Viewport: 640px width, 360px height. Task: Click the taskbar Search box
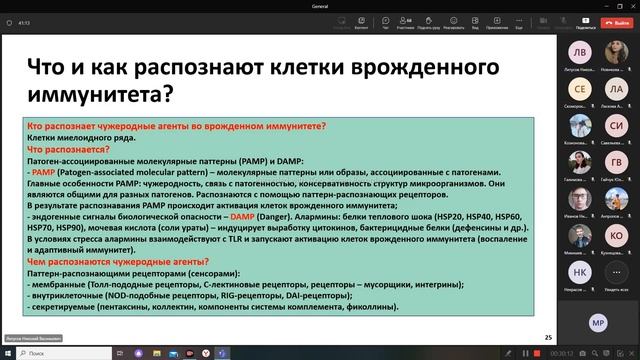[x=64, y=353]
